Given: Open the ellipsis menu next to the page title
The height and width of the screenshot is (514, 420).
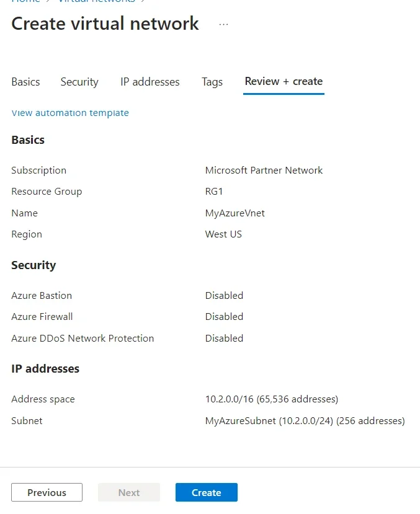Looking at the screenshot, I should click(x=223, y=24).
